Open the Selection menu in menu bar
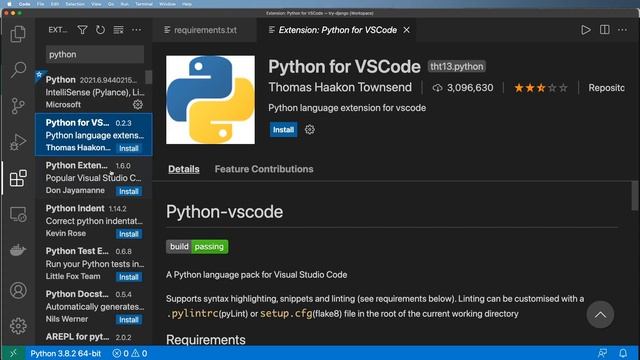640x360 pixels. 75,4
